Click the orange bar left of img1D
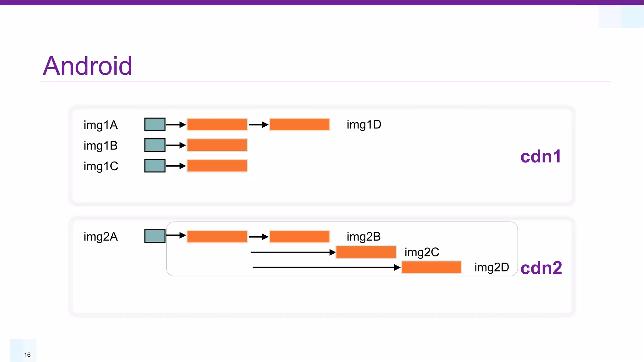 pyautogui.click(x=299, y=124)
